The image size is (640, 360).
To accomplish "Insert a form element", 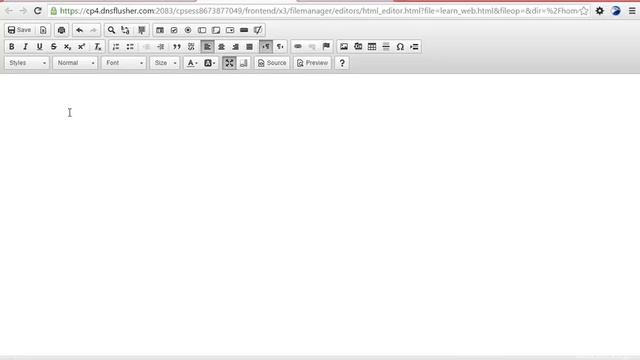I will pyautogui.click(x=160, y=30).
